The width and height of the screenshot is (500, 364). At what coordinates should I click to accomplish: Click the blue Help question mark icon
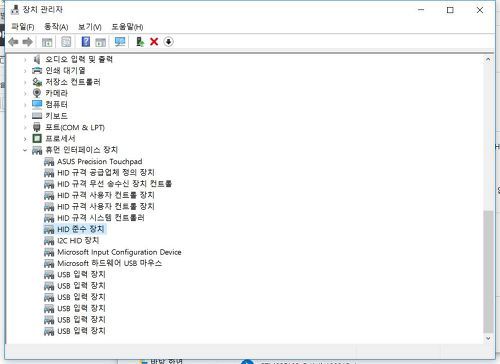coord(86,42)
